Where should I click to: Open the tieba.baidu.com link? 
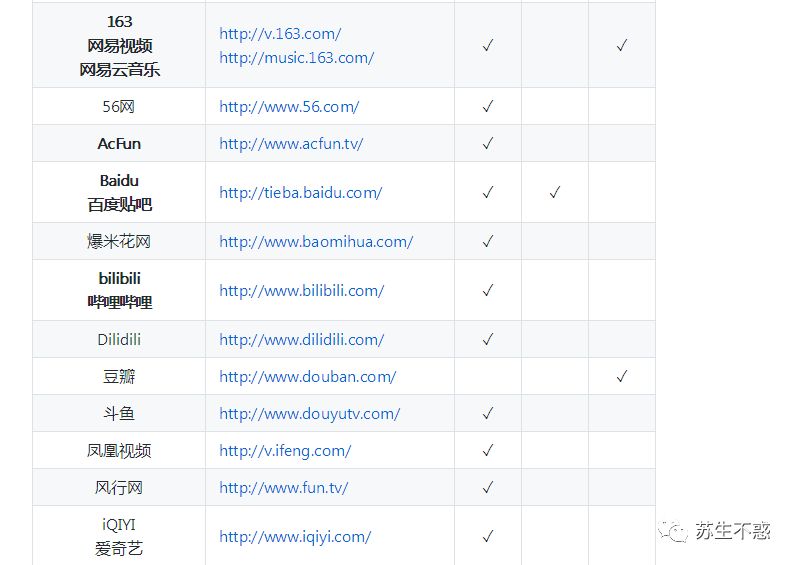coord(301,193)
